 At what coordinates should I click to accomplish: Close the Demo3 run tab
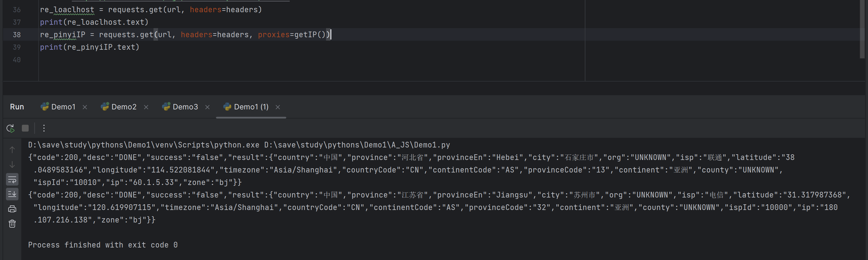(x=208, y=107)
